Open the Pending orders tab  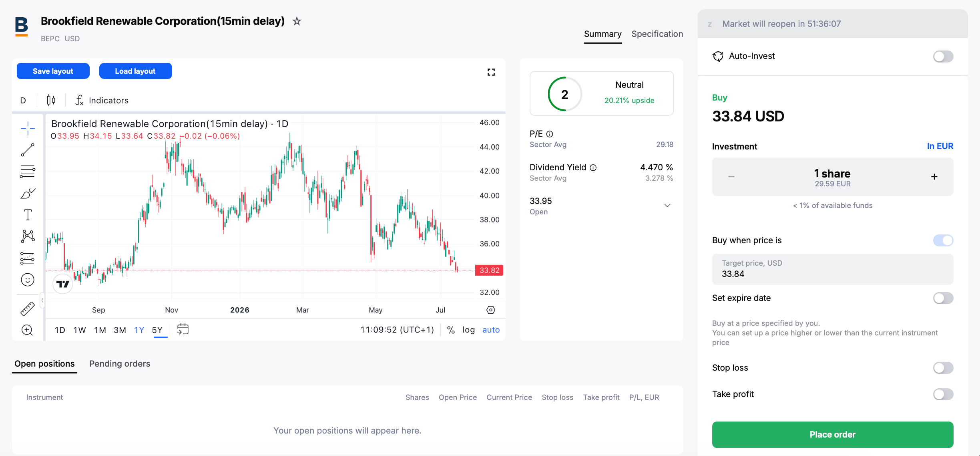point(120,364)
